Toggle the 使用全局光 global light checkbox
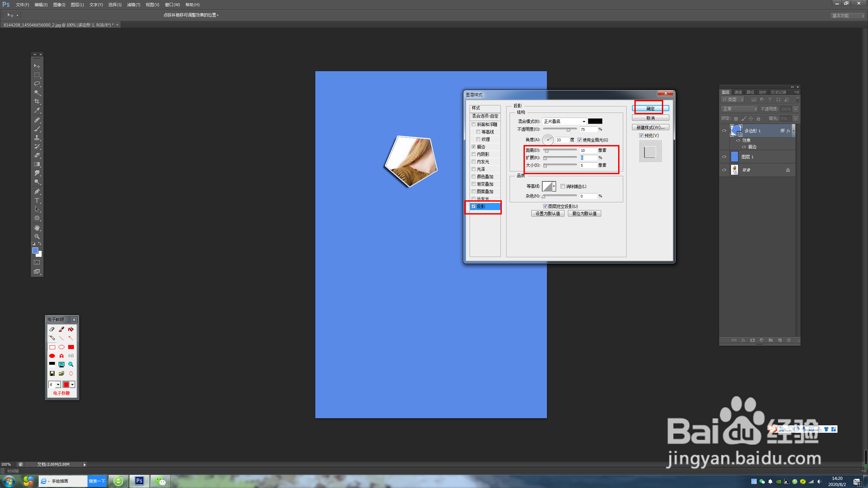 [580, 140]
